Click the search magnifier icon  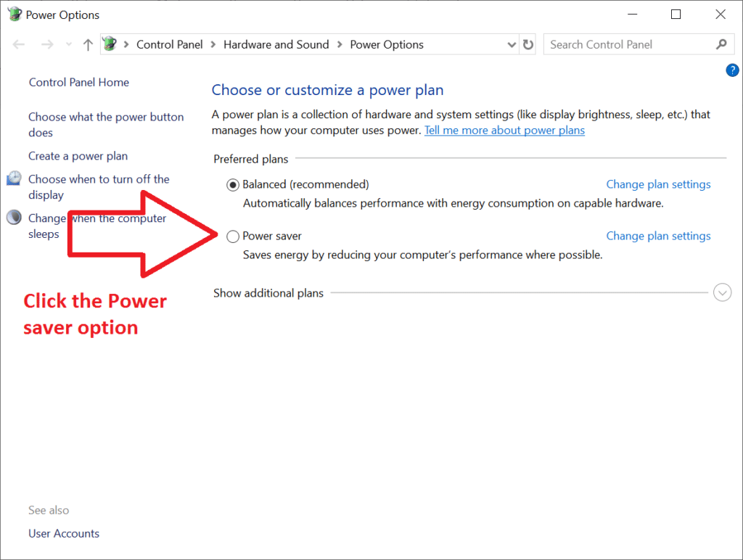coord(721,44)
